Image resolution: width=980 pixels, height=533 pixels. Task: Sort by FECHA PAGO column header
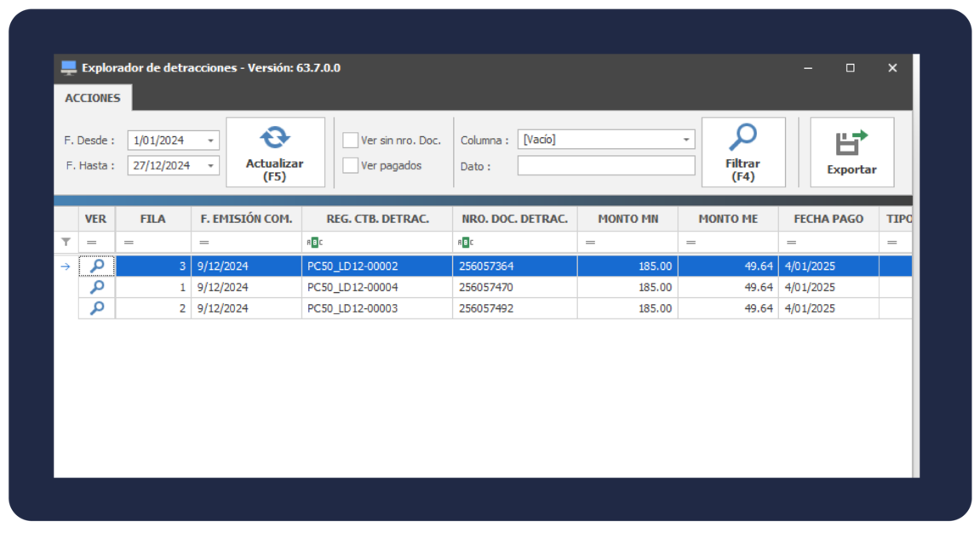(x=828, y=219)
